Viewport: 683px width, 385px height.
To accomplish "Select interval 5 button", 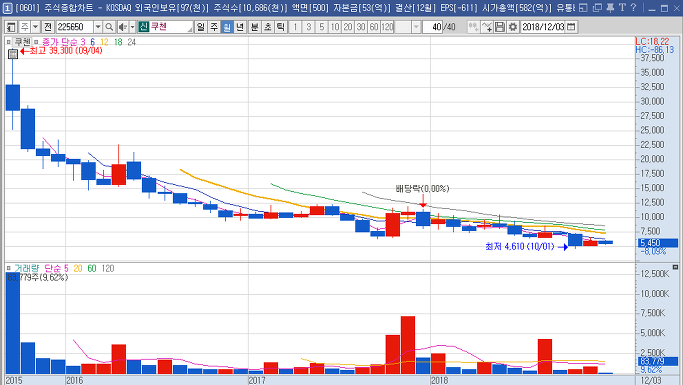I will pyautogui.click(x=321, y=27).
